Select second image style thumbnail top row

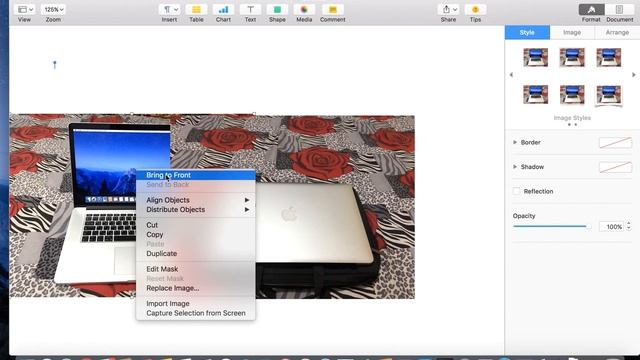point(572,57)
